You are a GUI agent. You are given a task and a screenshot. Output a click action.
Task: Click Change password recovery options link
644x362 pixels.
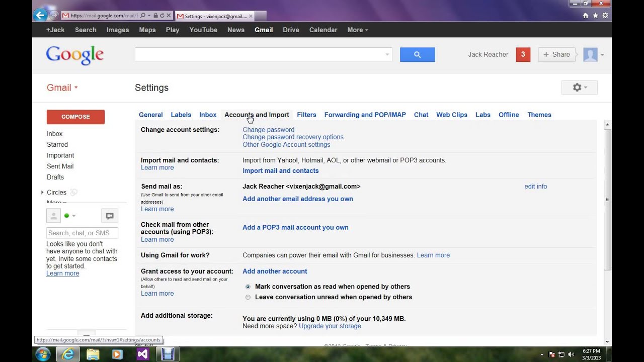pyautogui.click(x=293, y=137)
